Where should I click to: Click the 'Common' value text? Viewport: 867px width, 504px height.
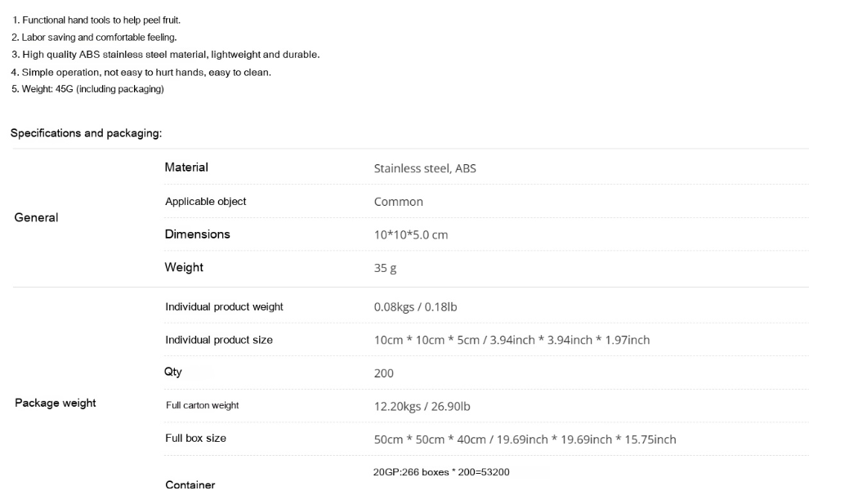coord(398,202)
